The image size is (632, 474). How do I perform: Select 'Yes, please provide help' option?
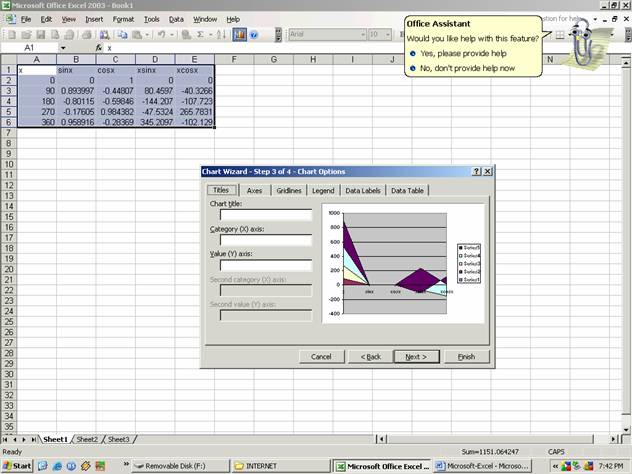pos(463,53)
